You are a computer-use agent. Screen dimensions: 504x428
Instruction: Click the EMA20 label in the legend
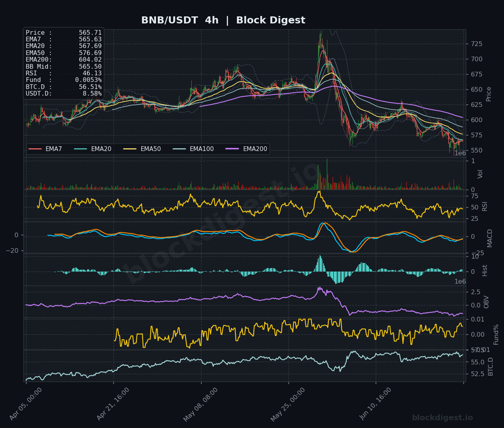[x=101, y=149]
